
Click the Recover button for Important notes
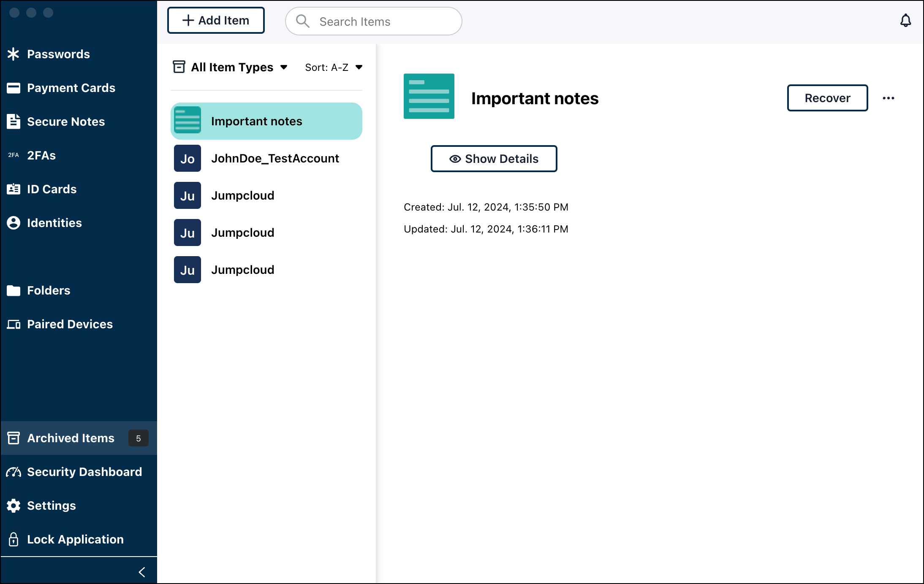tap(827, 97)
